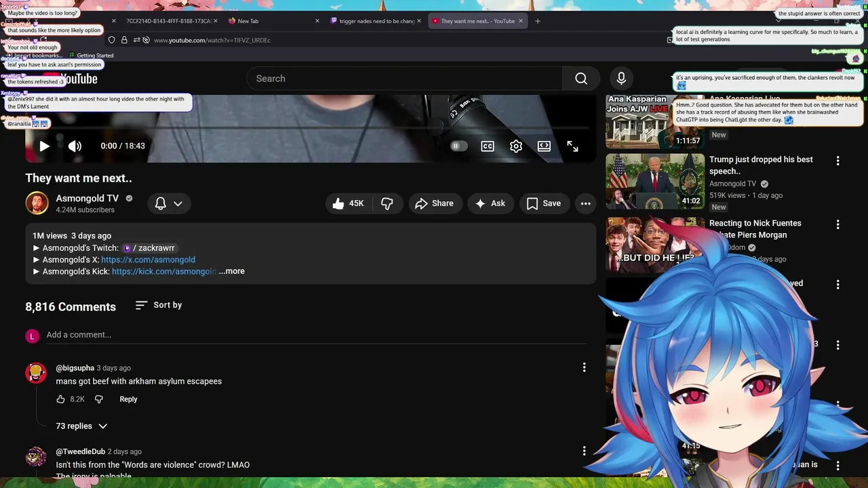Expand the 73 replies thread
868x488 pixels.
click(81, 426)
